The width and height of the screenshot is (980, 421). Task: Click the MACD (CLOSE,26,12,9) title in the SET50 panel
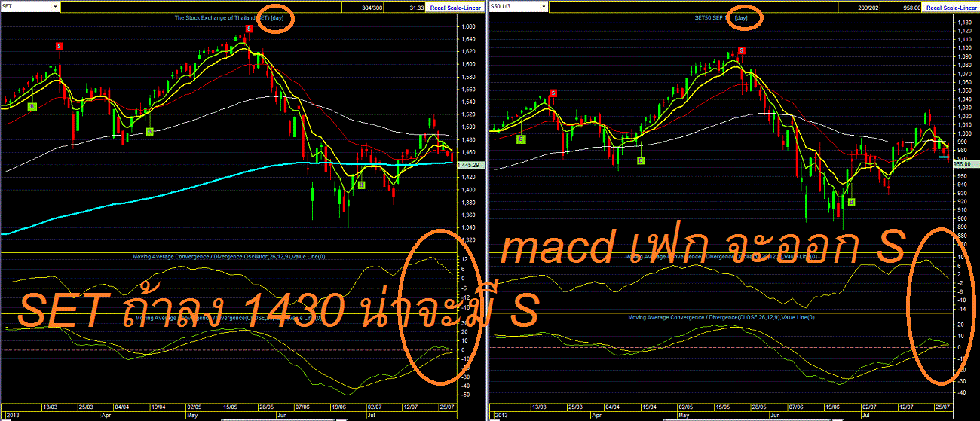721,317
